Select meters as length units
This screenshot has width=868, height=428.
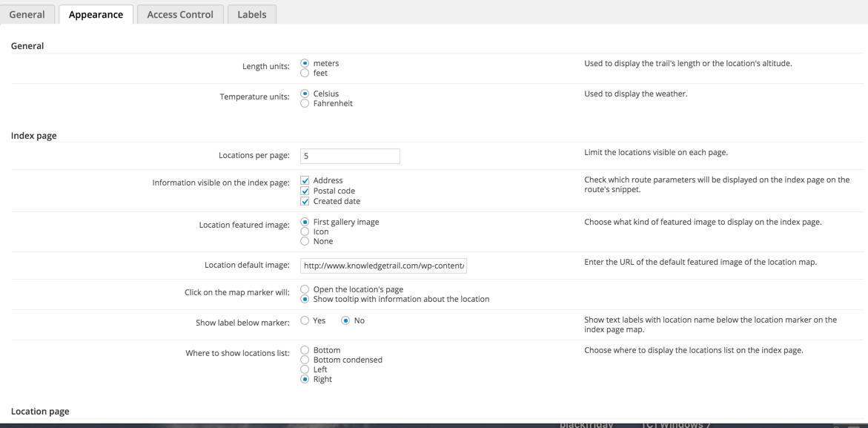click(305, 64)
